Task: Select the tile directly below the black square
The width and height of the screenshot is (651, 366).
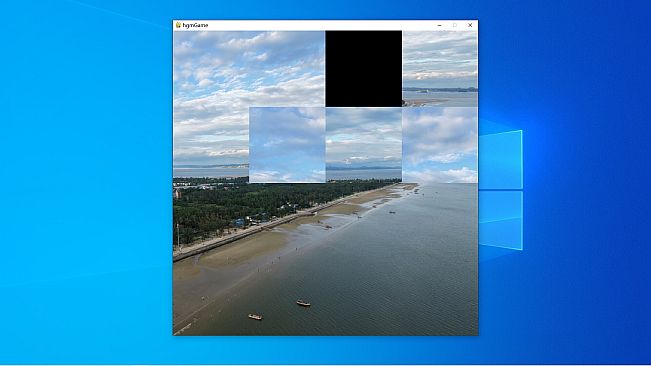Action: coord(364,145)
